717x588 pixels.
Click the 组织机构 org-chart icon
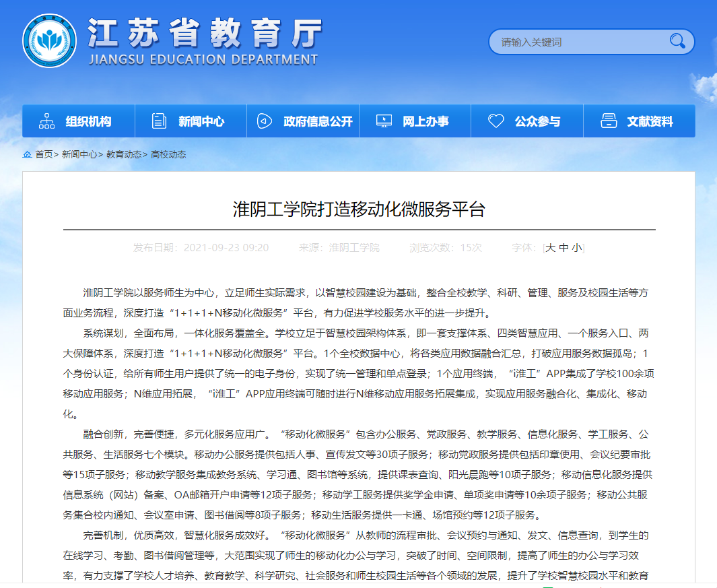46,121
